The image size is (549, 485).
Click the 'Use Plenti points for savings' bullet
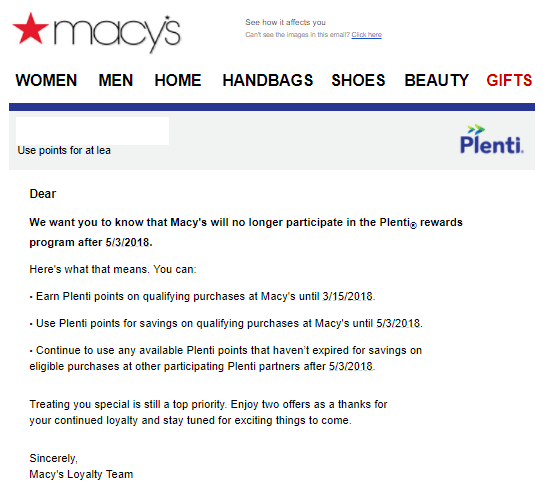[226, 324]
